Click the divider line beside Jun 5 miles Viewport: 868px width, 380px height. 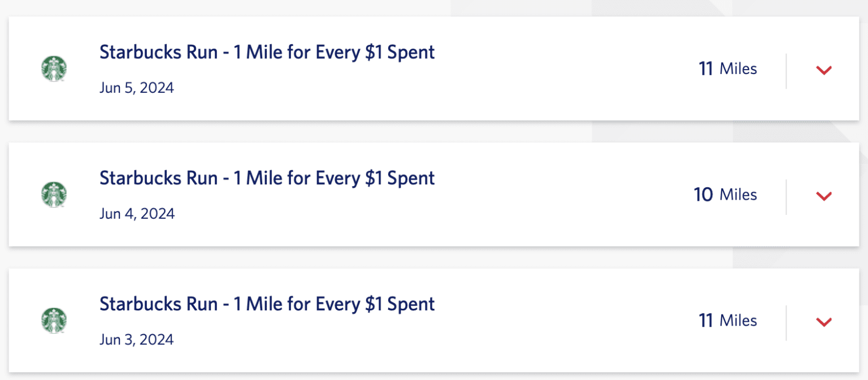(786, 70)
